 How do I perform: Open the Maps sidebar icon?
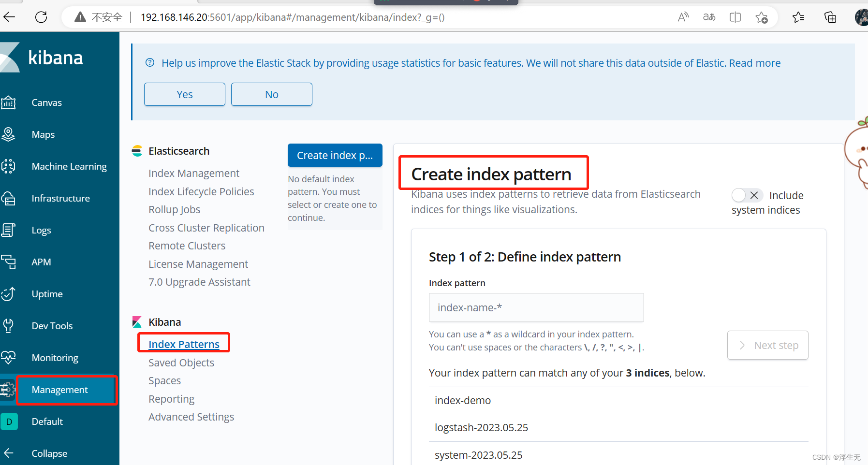tap(8, 134)
